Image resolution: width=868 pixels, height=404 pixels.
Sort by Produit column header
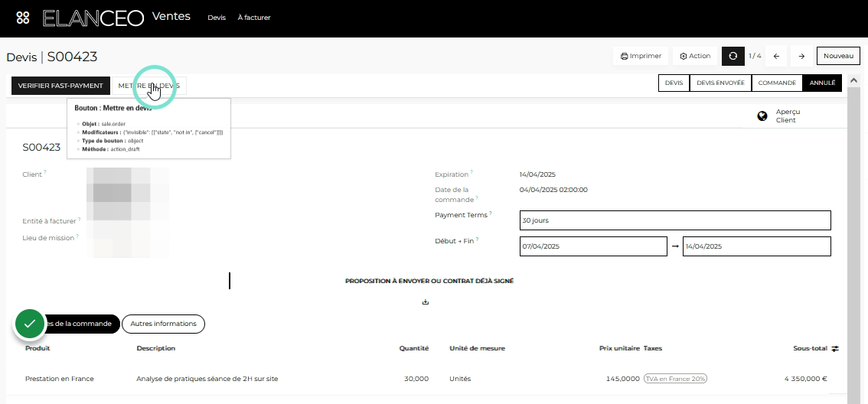point(38,348)
